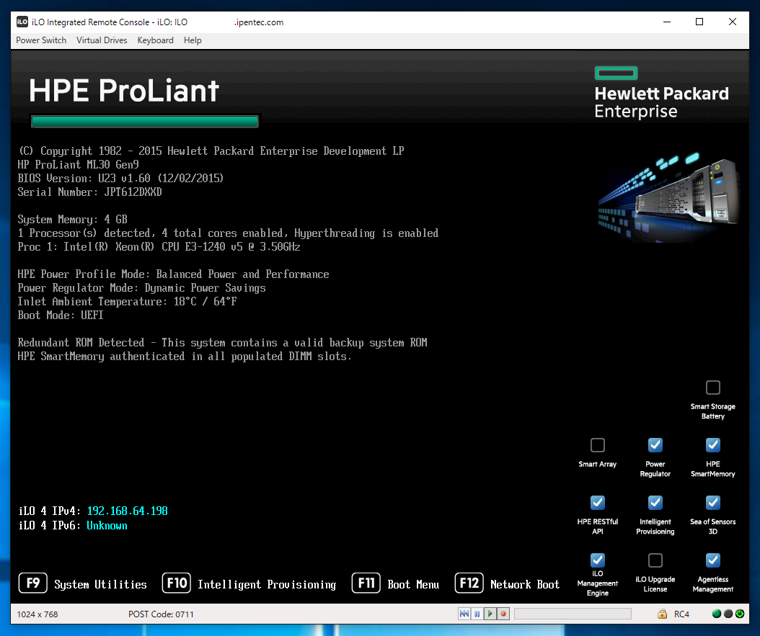The image size is (760, 636).
Task: Click the Intelligent Provisioning checkbox
Action: 655,503
